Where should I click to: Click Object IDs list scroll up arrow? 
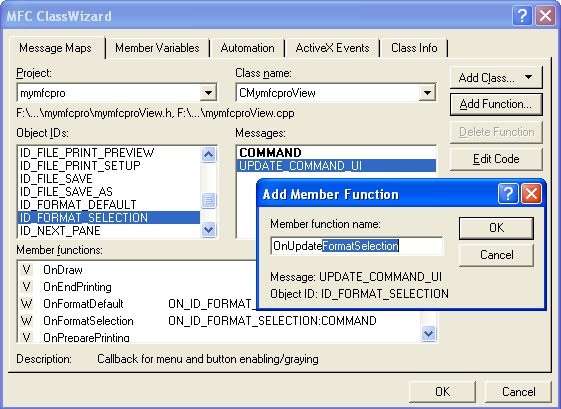coord(208,155)
